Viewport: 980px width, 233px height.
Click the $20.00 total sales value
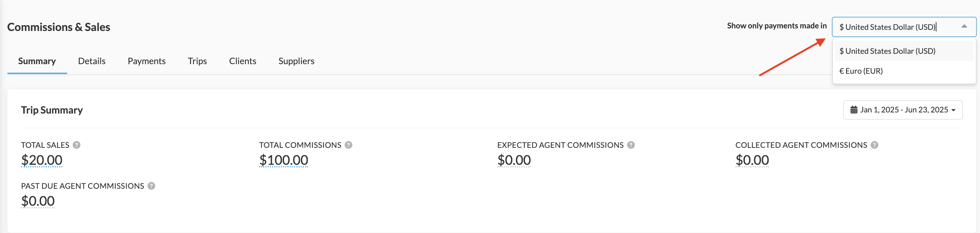pos(42,160)
